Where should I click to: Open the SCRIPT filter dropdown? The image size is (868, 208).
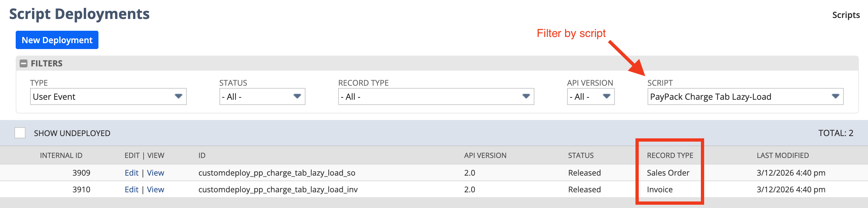(x=835, y=97)
